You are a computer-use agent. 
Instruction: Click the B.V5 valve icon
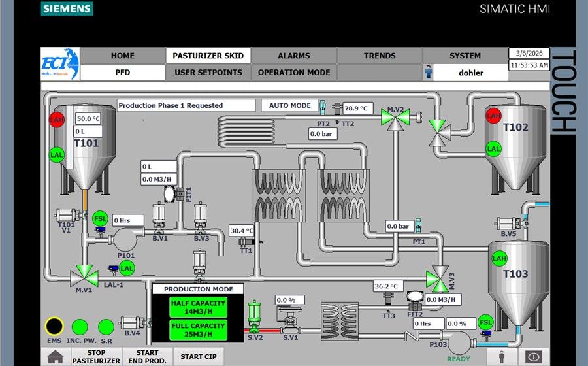(x=512, y=224)
